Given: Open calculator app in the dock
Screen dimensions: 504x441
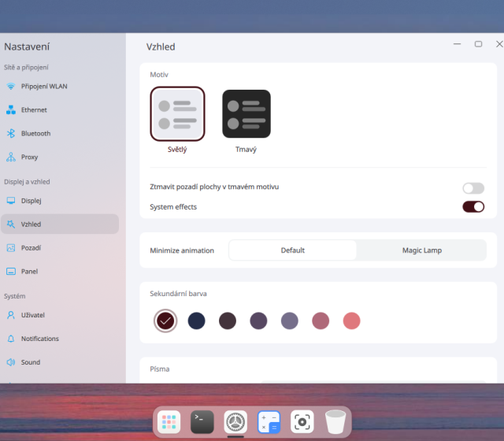Looking at the screenshot, I should [x=269, y=422].
